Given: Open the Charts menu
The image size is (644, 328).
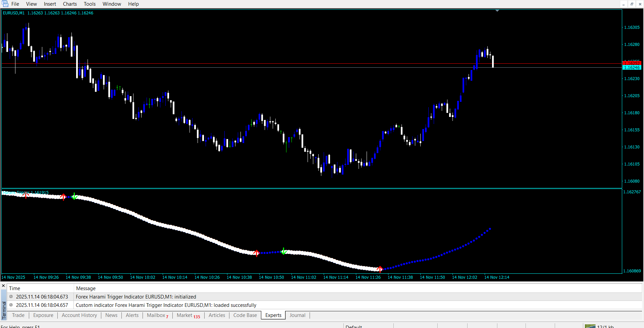Looking at the screenshot, I should (x=70, y=4).
